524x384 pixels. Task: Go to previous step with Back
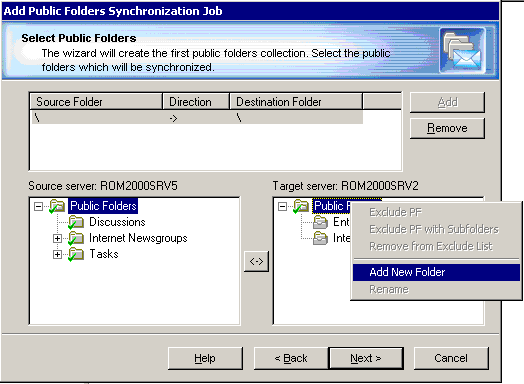(x=291, y=358)
